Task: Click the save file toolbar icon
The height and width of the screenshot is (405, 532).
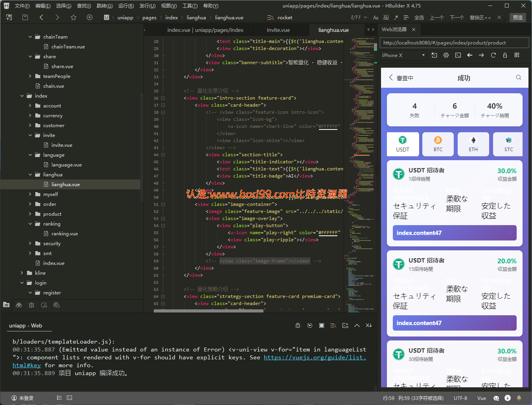Action: 25,17
